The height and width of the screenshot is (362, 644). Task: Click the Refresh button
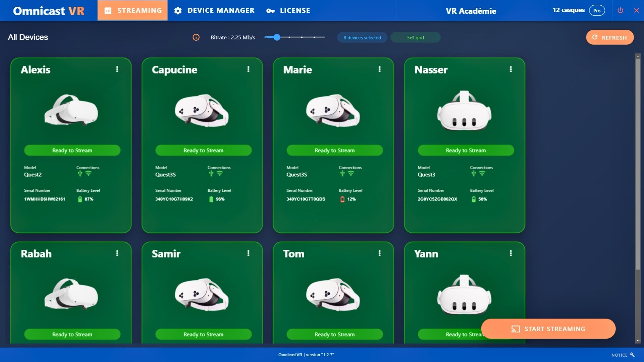pos(610,37)
